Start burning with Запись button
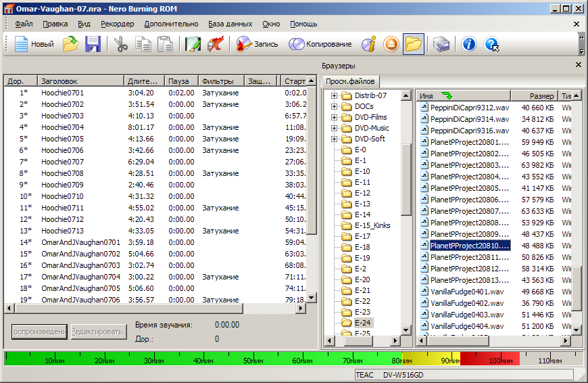The height and width of the screenshot is (383, 588). pyautogui.click(x=258, y=44)
